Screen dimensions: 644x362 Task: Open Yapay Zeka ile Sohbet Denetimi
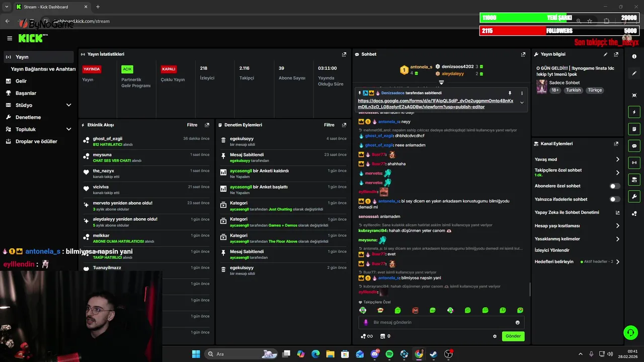coord(577,213)
